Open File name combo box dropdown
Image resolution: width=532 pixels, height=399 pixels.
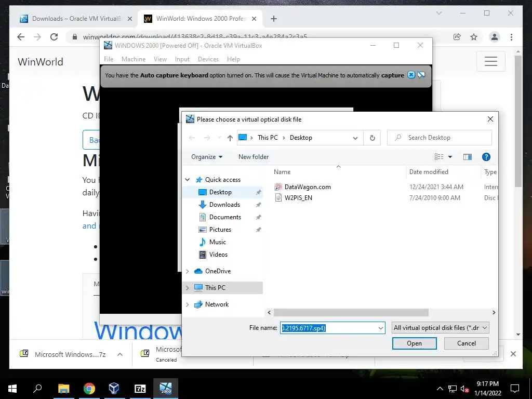pos(380,328)
